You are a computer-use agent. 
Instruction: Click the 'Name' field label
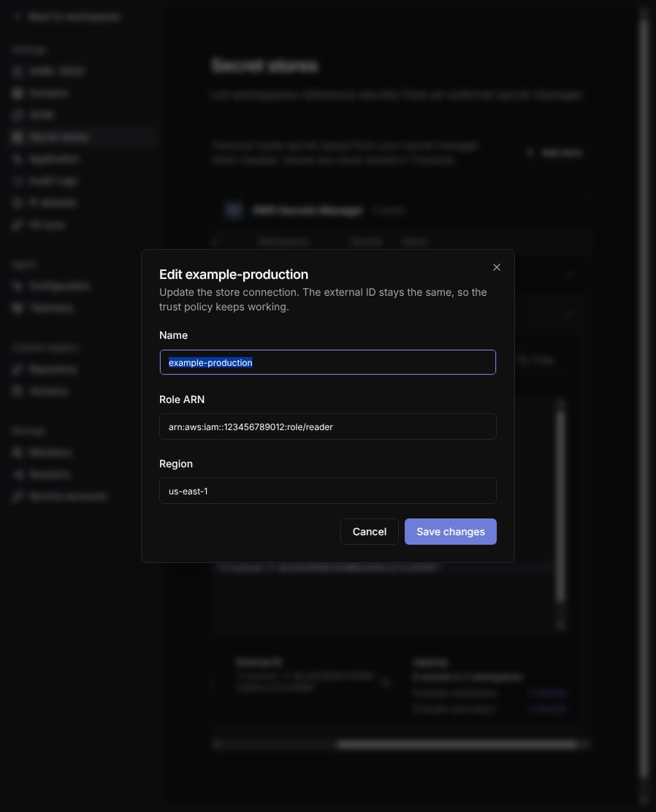click(x=174, y=335)
